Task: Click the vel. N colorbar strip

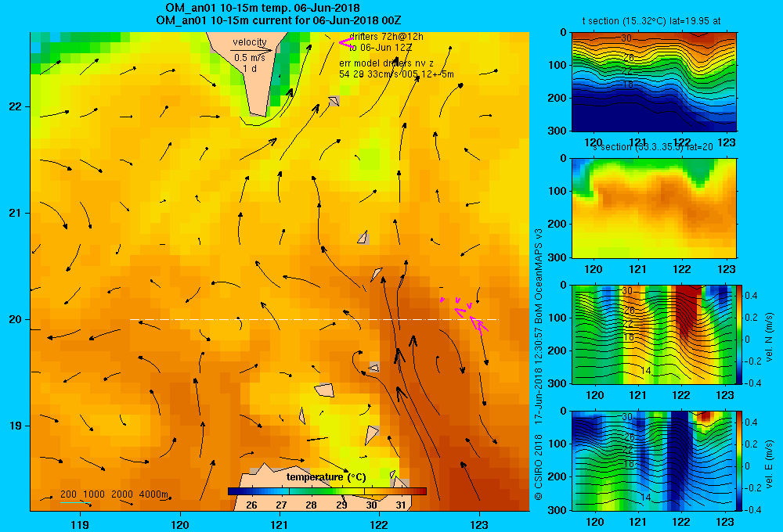Action: pyautogui.click(x=738, y=334)
